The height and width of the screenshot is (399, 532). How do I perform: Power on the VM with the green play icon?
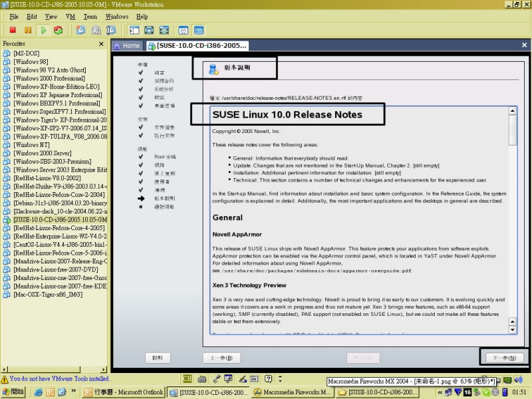pyautogui.click(x=43, y=30)
